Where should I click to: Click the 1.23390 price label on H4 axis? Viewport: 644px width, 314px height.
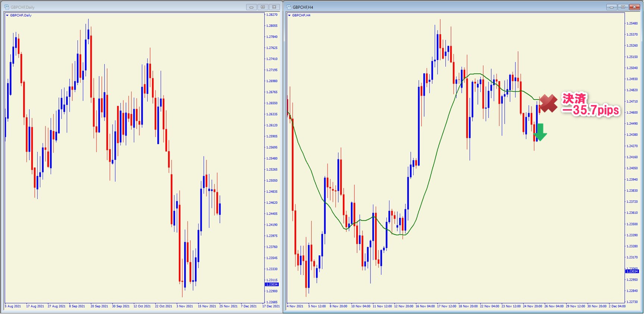point(632,235)
